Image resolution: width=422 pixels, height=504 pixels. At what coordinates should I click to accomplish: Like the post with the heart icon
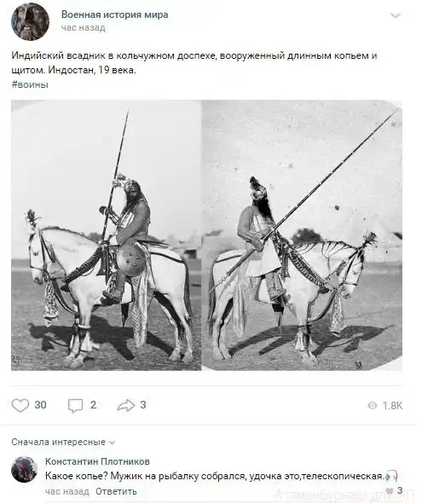tap(20, 405)
